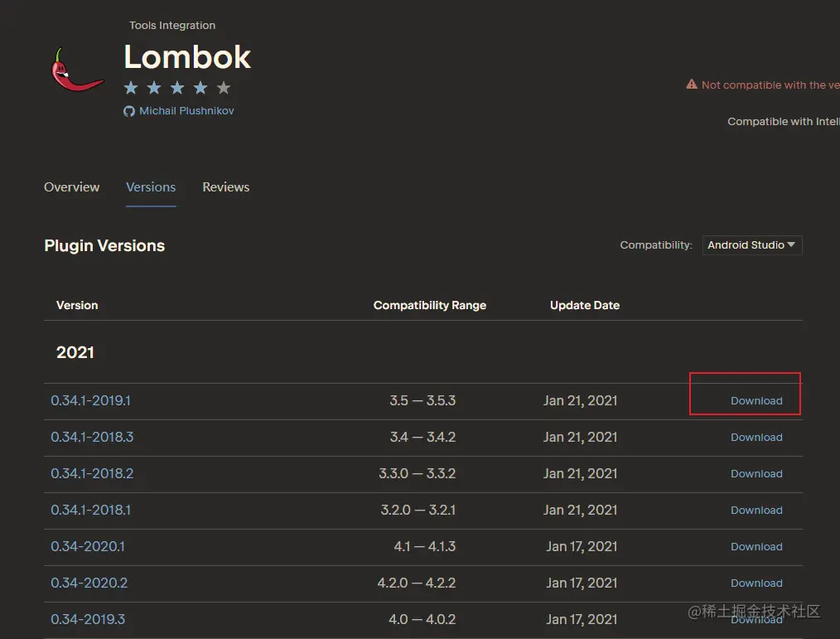The image size is (840, 639).
Task: Click compatibility range 3.2.0 — 3.2.1
Action: point(418,510)
